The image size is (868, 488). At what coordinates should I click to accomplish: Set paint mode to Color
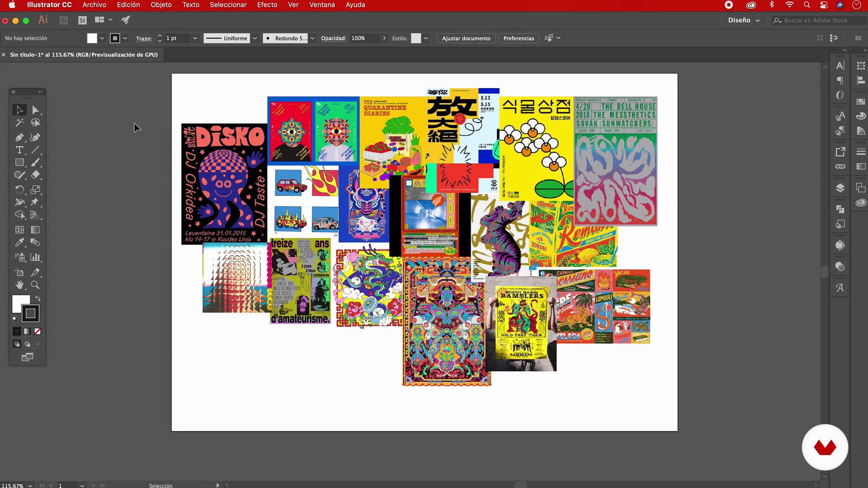tap(17, 331)
